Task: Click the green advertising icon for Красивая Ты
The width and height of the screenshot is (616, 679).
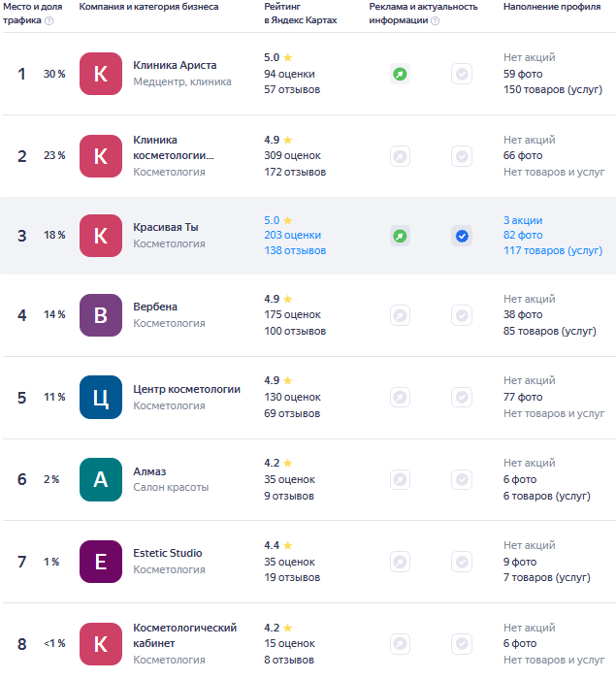Action: point(400,236)
